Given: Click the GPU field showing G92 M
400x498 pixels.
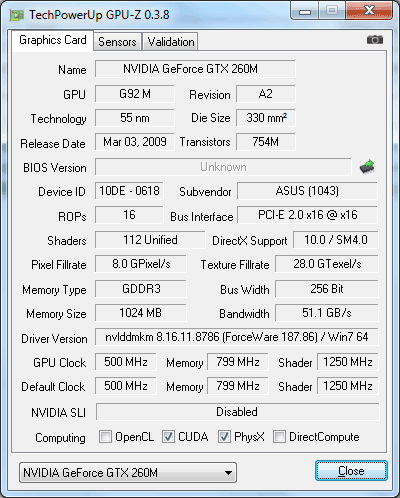Looking at the screenshot, I should tap(135, 94).
